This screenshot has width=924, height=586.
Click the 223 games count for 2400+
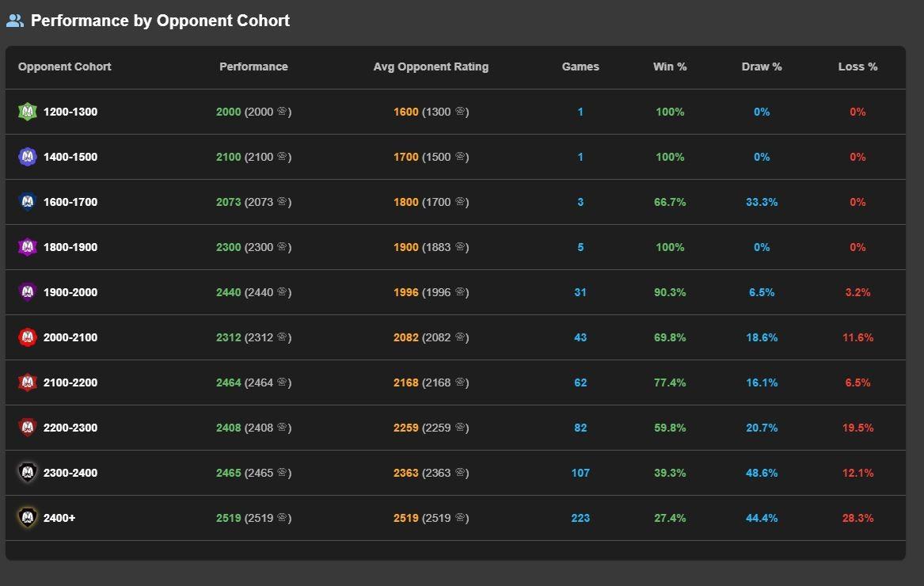click(x=580, y=518)
